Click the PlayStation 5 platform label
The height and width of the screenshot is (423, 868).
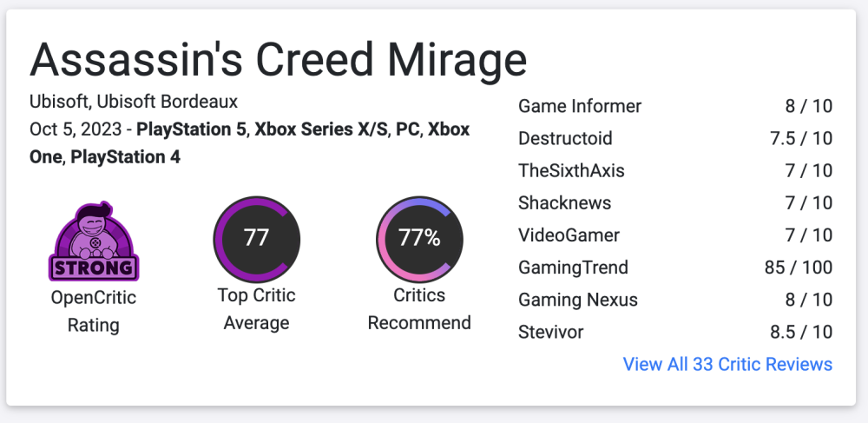pos(193,130)
